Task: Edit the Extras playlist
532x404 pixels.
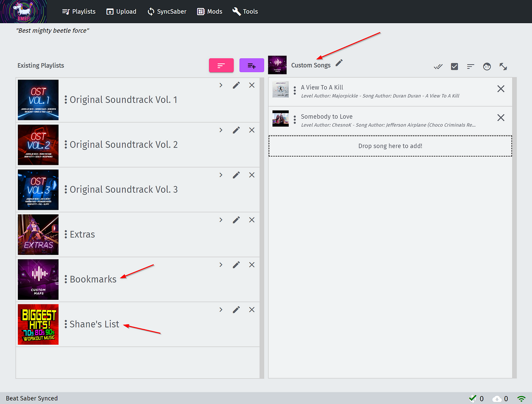Action: tap(236, 220)
